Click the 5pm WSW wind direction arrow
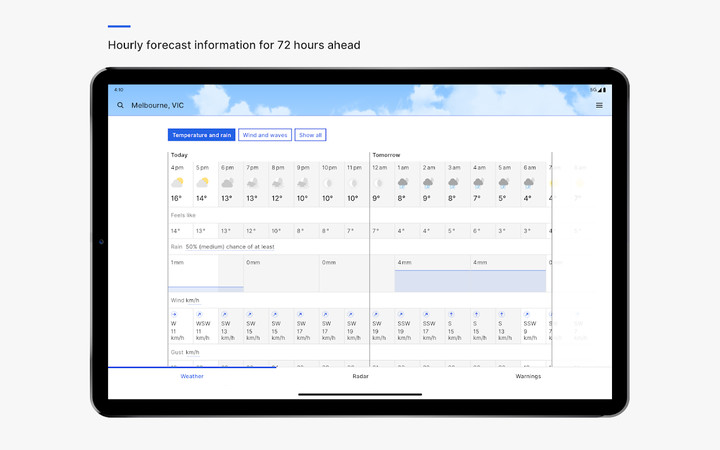Screen dimensions: 720x450 [199, 315]
